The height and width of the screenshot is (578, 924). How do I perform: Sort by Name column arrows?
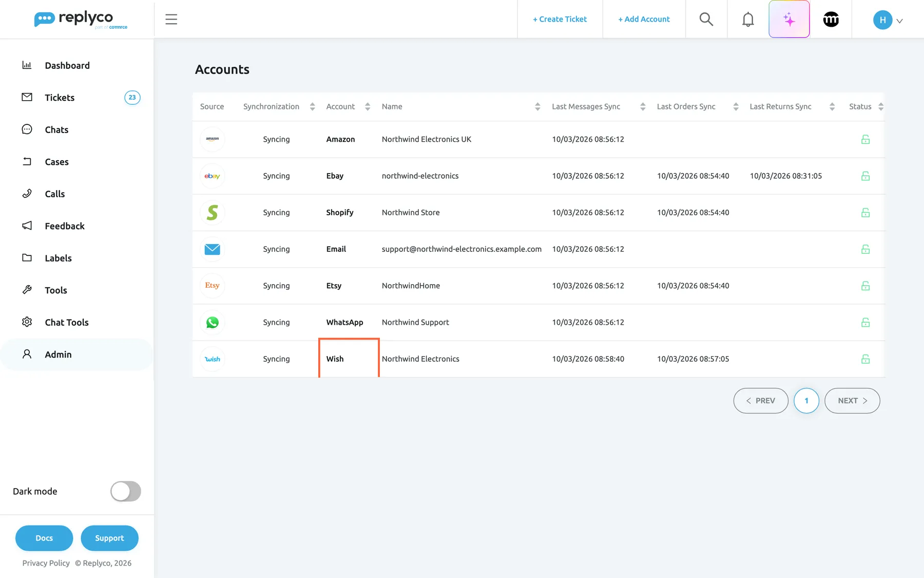pyautogui.click(x=537, y=106)
